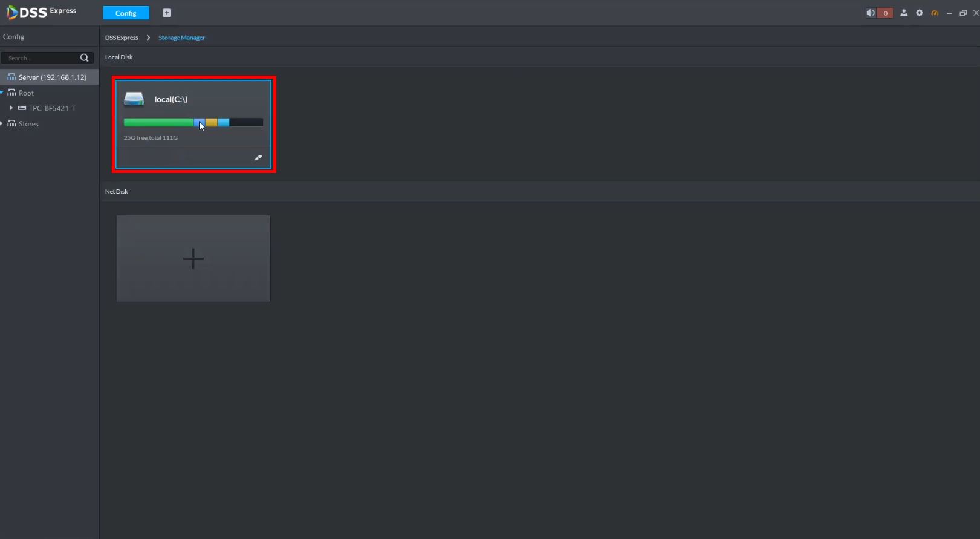Click the DSS Express logo
This screenshot has height=539, width=980.
41,12
